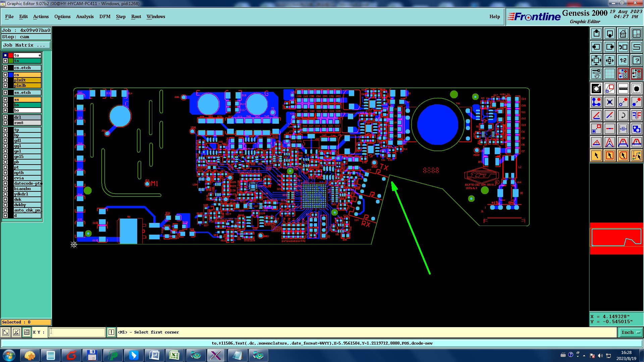The height and width of the screenshot is (362, 644).
Task: Click the taskbar volume speaker icon
Action: point(600,356)
